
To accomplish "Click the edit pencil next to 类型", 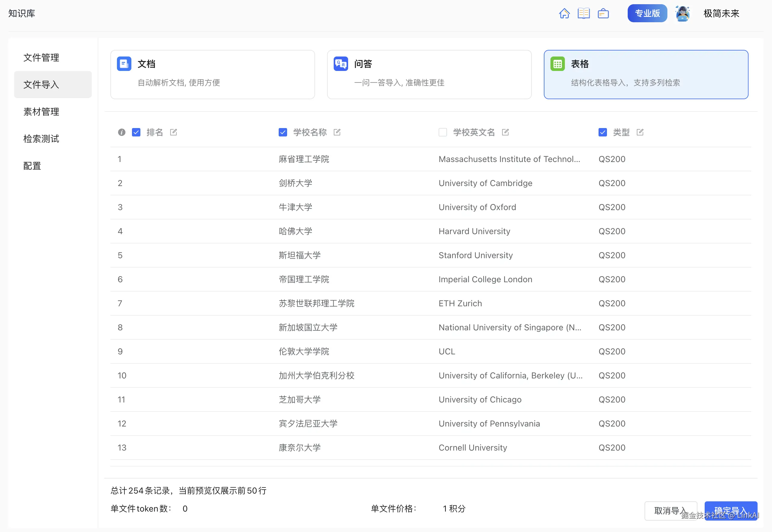I will pyautogui.click(x=640, y=132).
